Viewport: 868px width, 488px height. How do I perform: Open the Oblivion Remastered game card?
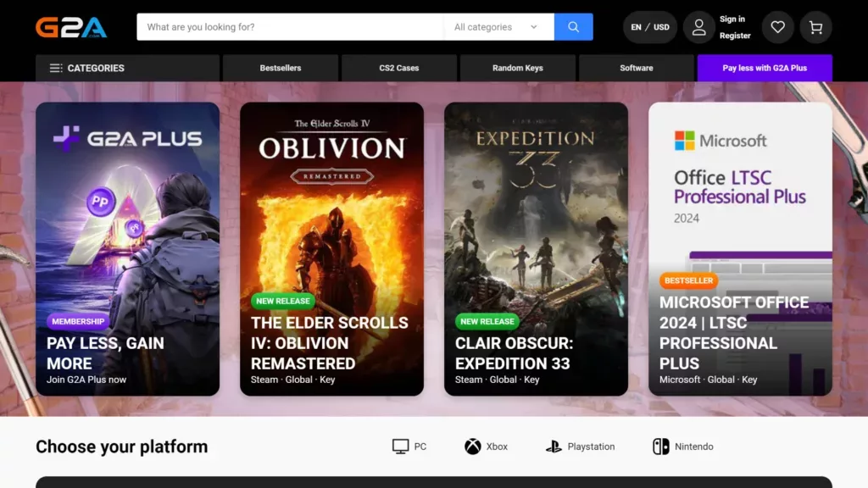pyautogui.click(x=331, y=249)
